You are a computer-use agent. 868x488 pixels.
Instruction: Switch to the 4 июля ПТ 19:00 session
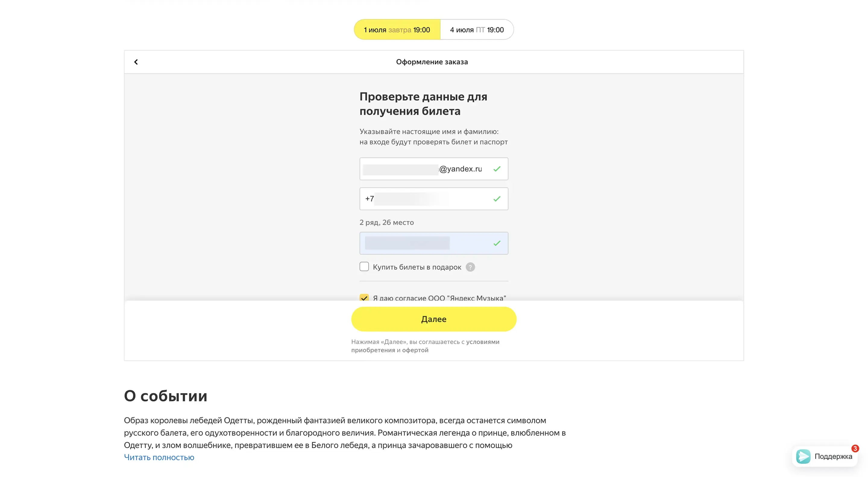click(x=476, y=30)
